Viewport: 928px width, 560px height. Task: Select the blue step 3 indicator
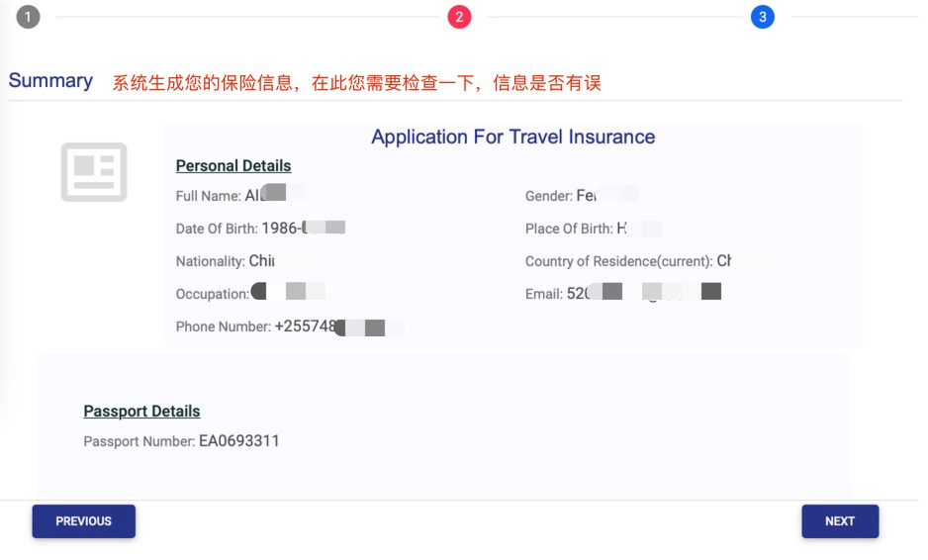coord(762,17)
